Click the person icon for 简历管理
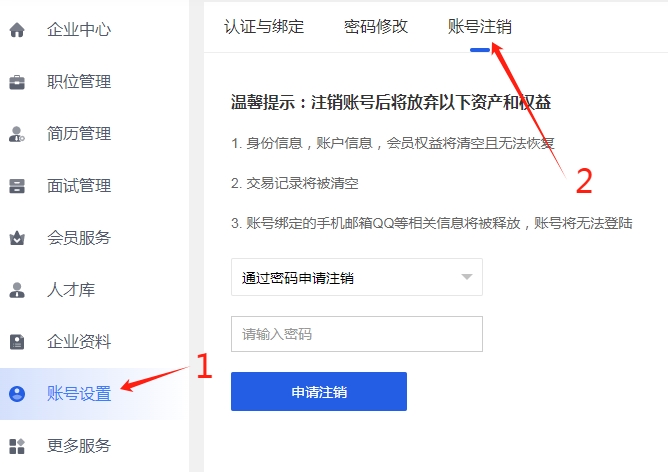 pyautogui.click(x=17, y=134)
